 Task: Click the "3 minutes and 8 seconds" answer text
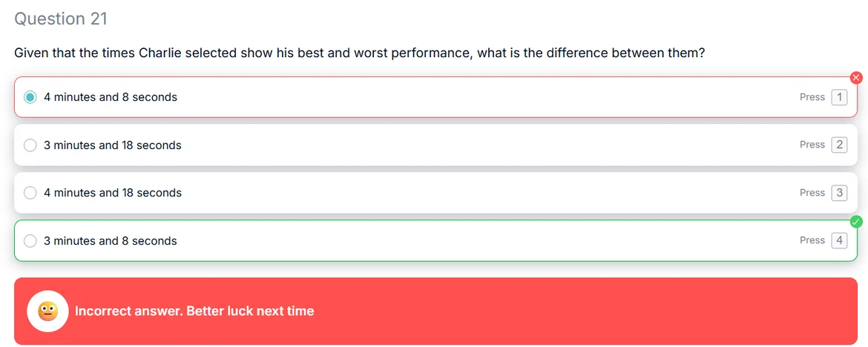pos(111,241)
